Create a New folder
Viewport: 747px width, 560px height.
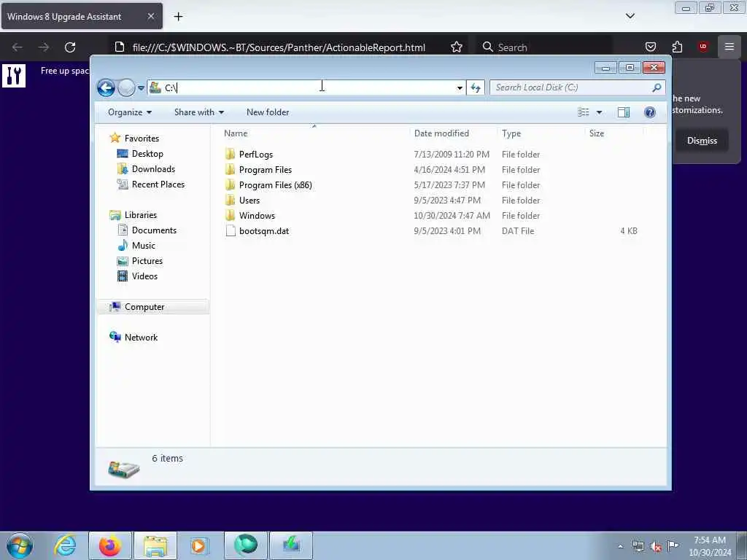268,112
